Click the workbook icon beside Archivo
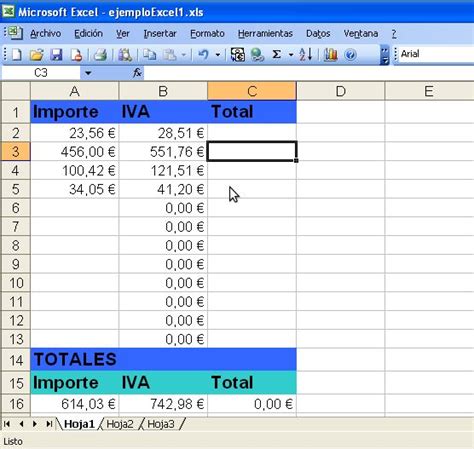The height and width of the screenshot is (449, 474). [x=14, y=33]
